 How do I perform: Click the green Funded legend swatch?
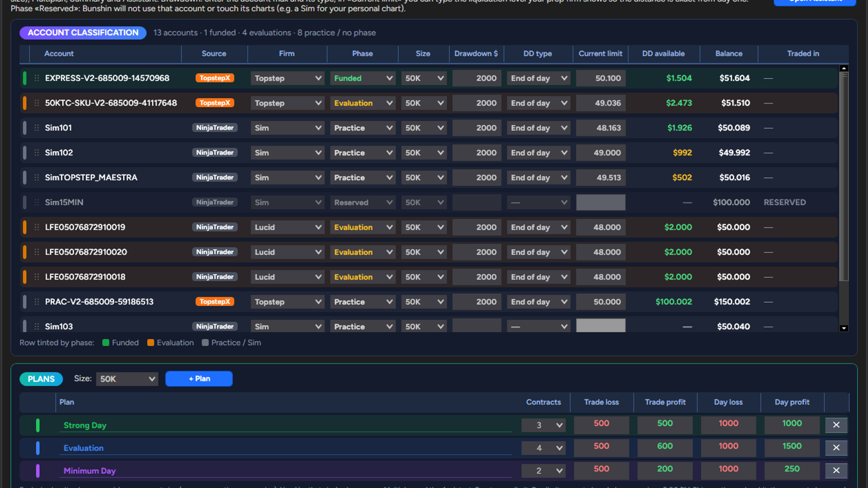(x=105, y=343)
